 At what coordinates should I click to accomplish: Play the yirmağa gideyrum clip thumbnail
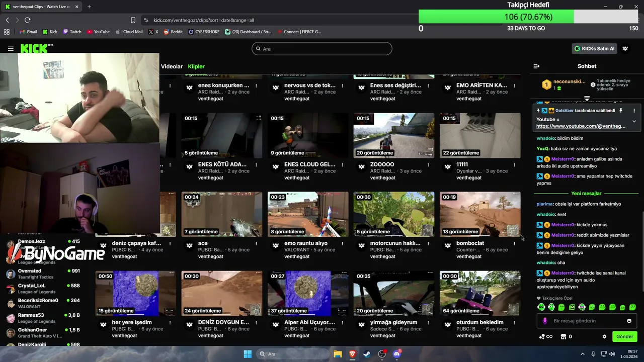[394, 293]
